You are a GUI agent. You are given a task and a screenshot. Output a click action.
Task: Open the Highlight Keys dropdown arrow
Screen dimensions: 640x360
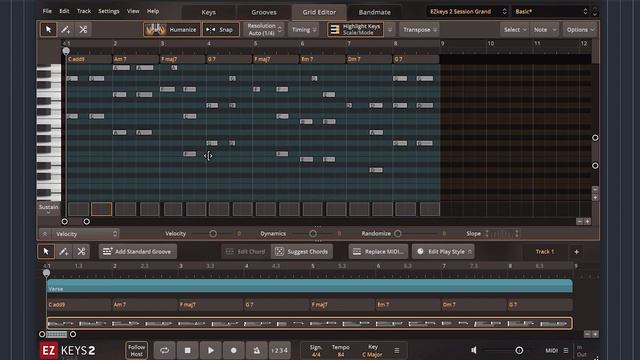point(390,30)
